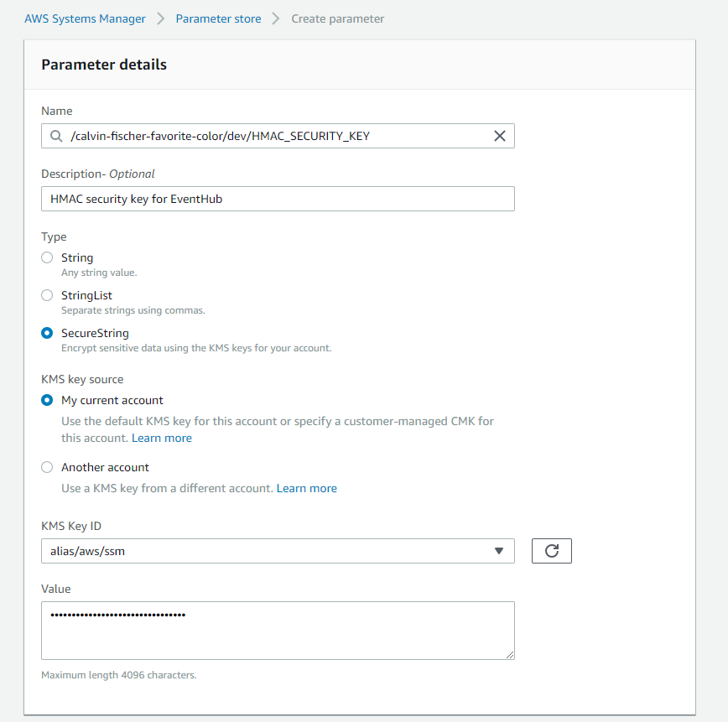
Task: Click the alias/aws/ssm dropdown arrow
Action: tap(499, 551)
